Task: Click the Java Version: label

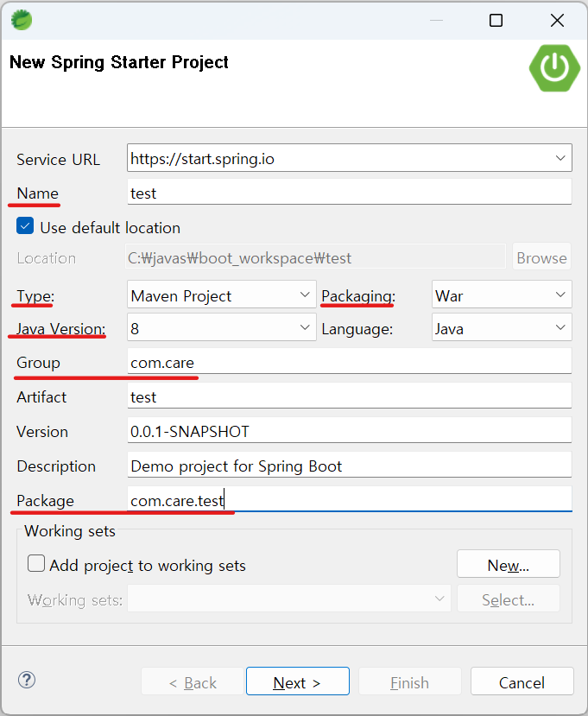Action: click(61, 329)
